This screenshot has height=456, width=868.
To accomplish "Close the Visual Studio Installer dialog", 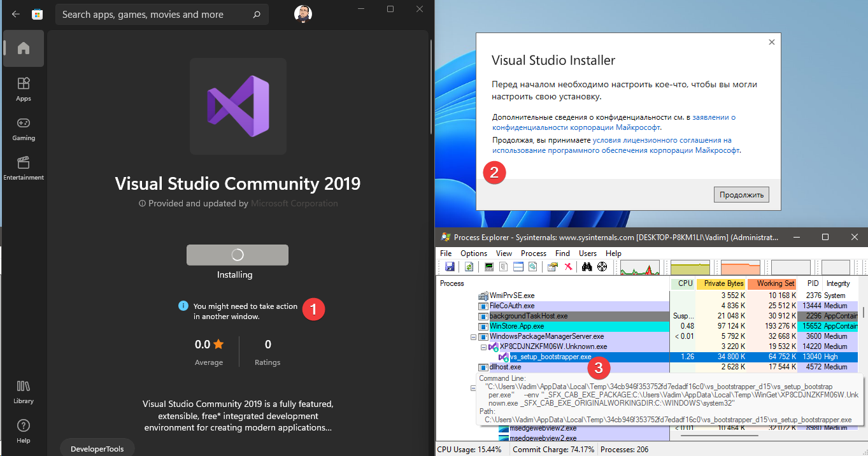I will (x=772, y=42).
